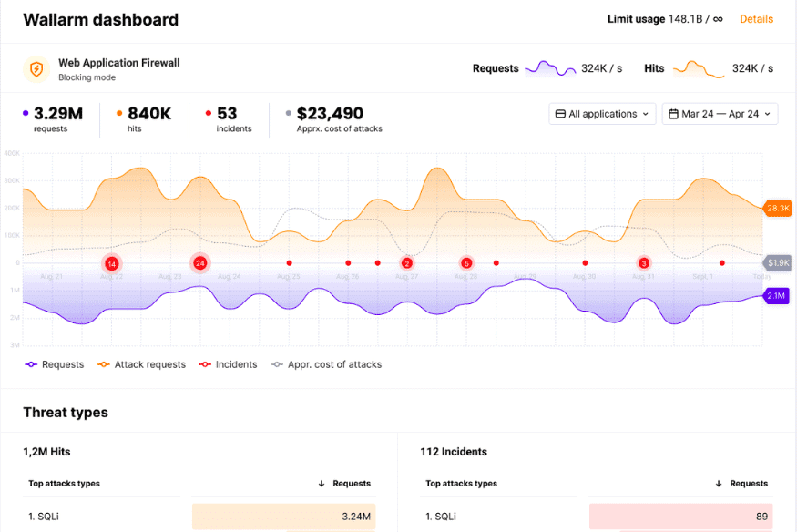This screenshot has height=532, width=797.
Task: Open the Mar 24 — Apr 24 date range dropdown
Action: [x=720, y=114]
